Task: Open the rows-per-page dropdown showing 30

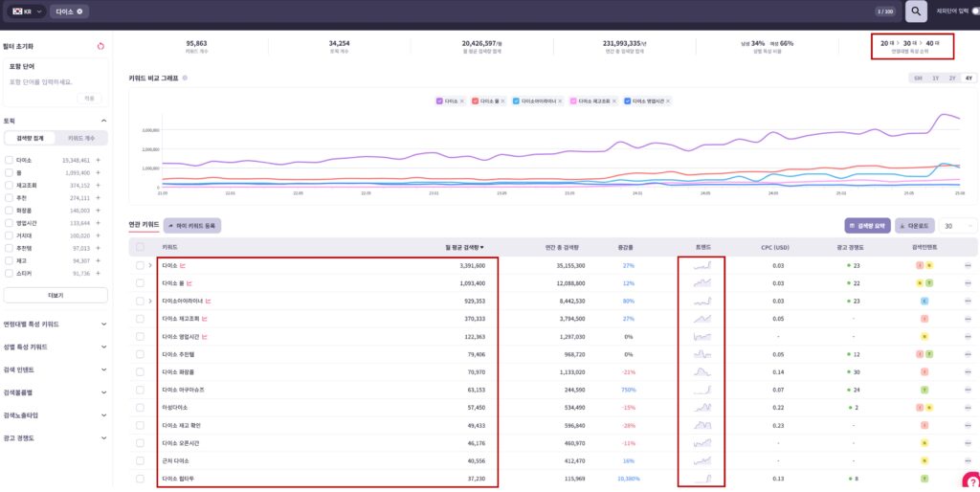Action: 959,226
